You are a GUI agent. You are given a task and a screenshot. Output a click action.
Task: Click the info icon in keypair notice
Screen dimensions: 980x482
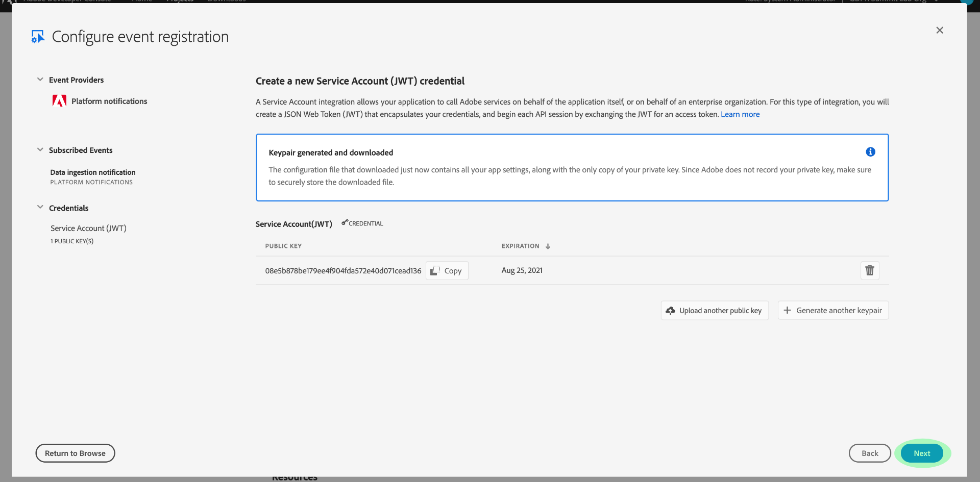point(871,152)
